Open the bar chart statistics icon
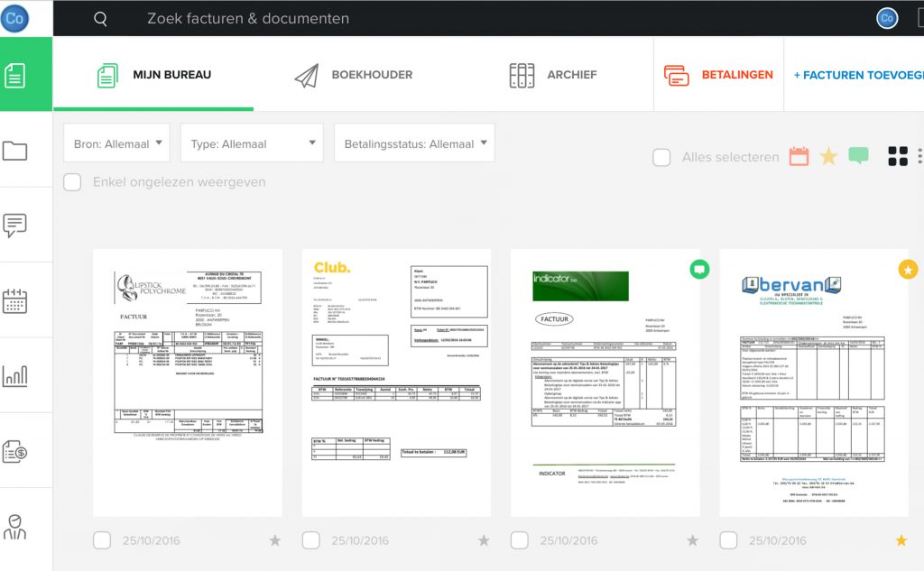 [x=14, y=375]
